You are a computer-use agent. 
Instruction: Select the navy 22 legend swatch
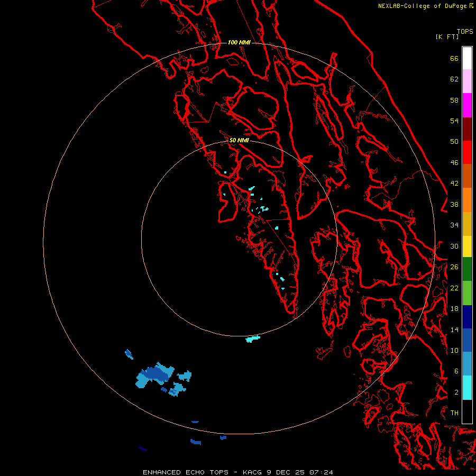click(x=467, y=317)
